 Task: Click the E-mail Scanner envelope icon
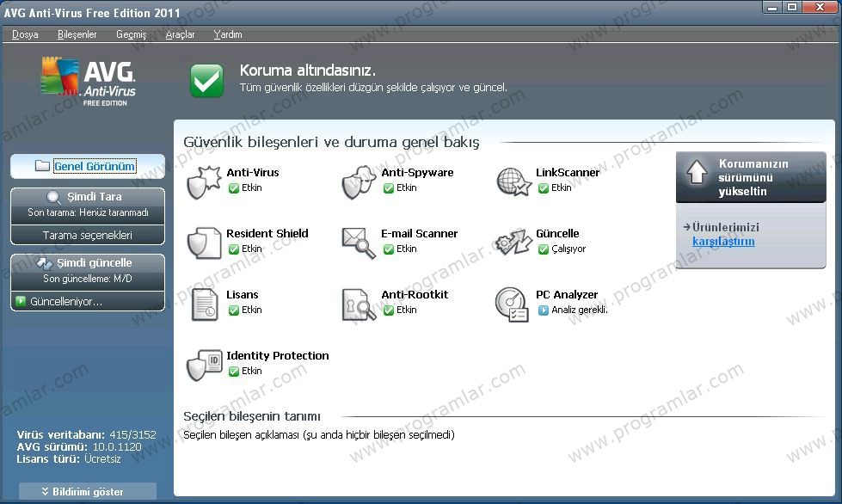(358, 243)
